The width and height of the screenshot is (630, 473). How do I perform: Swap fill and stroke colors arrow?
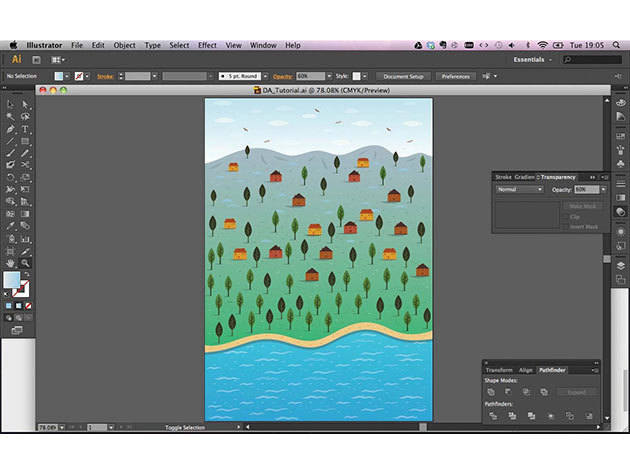[x=27, y=274]
